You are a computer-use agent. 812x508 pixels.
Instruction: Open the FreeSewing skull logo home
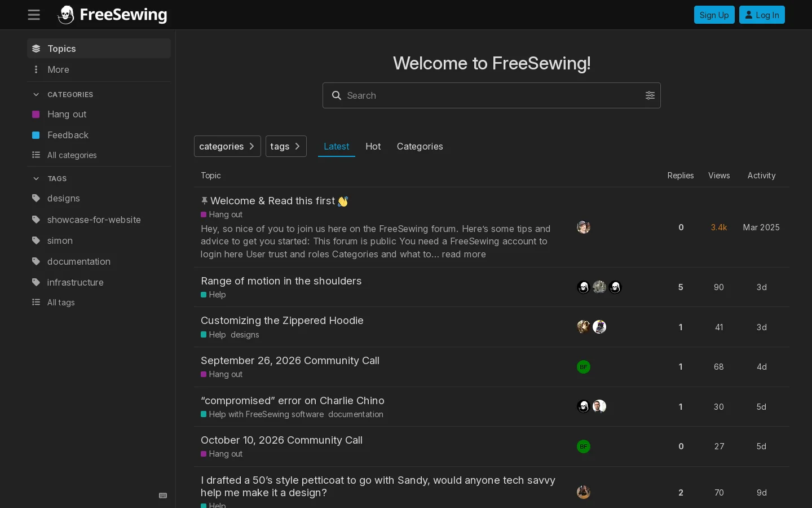point(112,15)
